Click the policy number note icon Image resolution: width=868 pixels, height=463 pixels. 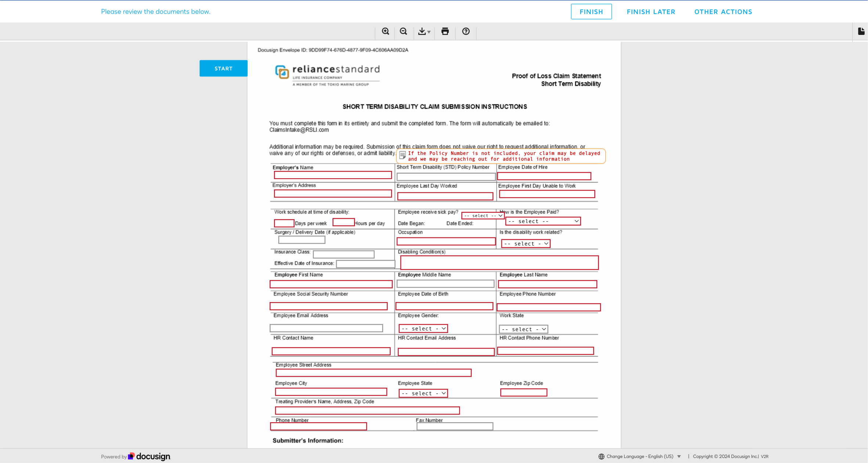(x=403, y=155)
